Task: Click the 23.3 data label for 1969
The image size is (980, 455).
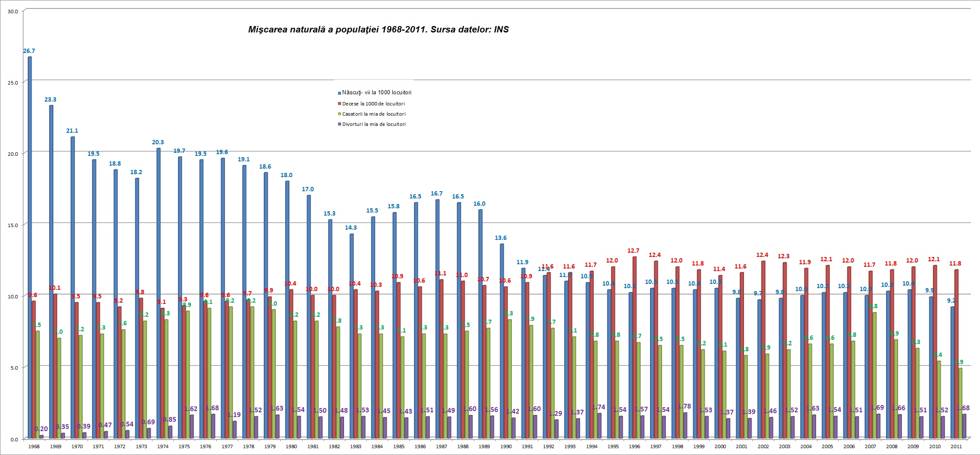Action: (50, 99)
